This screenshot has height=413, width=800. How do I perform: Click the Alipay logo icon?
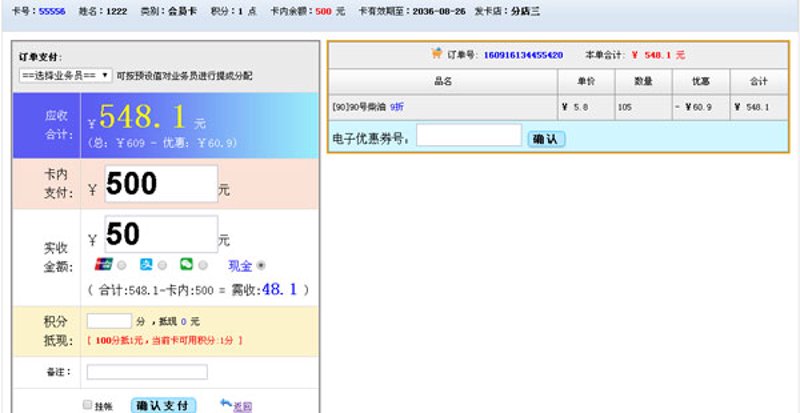point(146,264)
